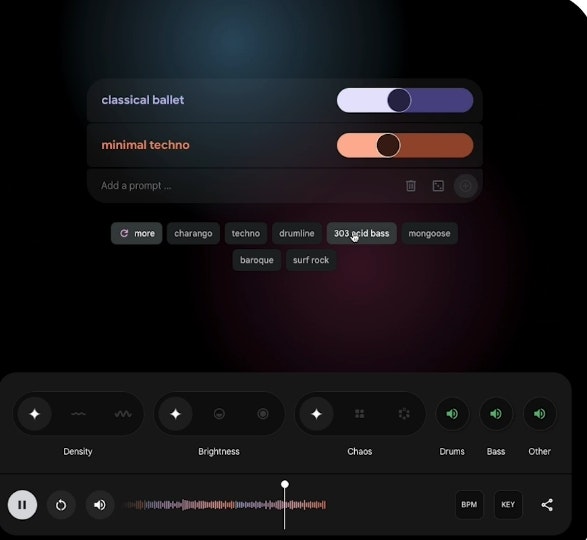This screenshot has width=587, height=540.
Task: Open the BPM setting
Action: [469, 505]
